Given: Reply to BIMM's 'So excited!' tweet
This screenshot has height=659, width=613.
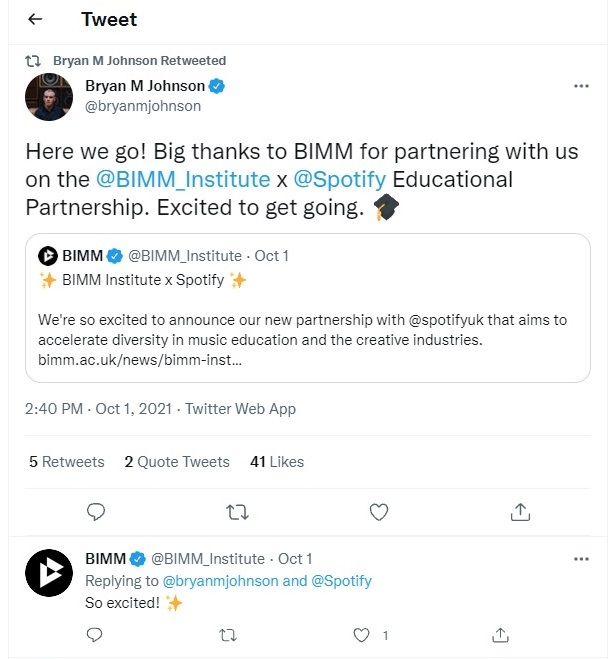Looking at the screenshot, I should 95,634.
